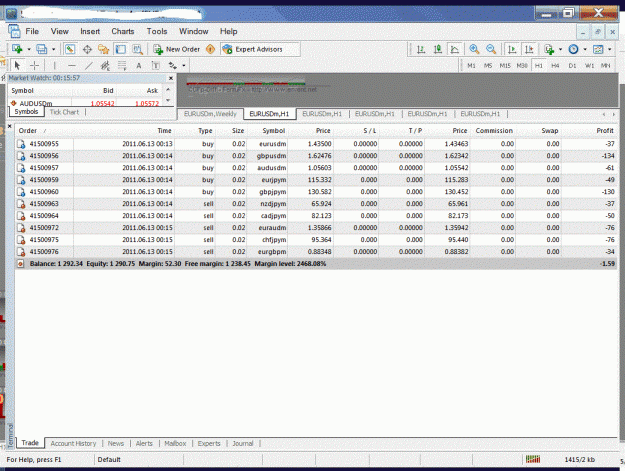Switch chart to Candlesticks icon
The height and width of the screenshot is (471, 625).
pos(438,49)
